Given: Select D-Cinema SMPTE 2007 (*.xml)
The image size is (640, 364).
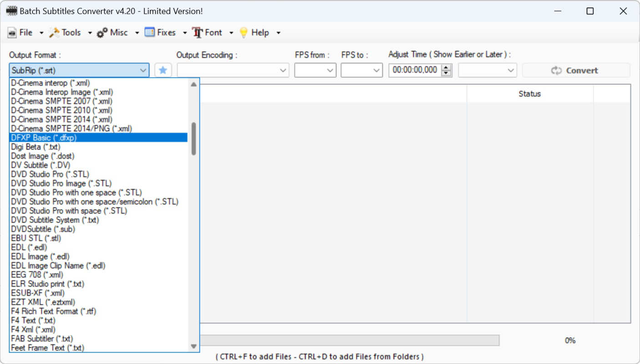Looking at the screenshot, I should click(x=98, y=101).
